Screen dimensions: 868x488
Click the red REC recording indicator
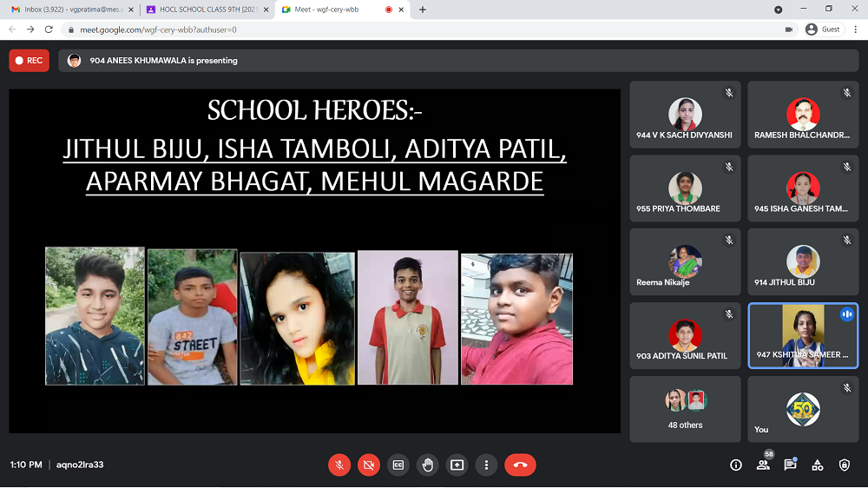pos(29,61)
